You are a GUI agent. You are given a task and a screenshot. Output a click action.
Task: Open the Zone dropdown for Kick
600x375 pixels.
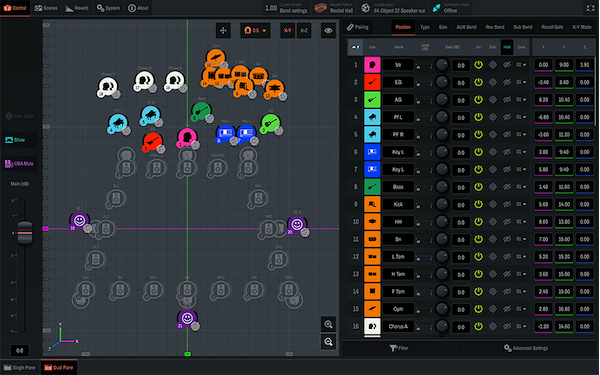521,204
